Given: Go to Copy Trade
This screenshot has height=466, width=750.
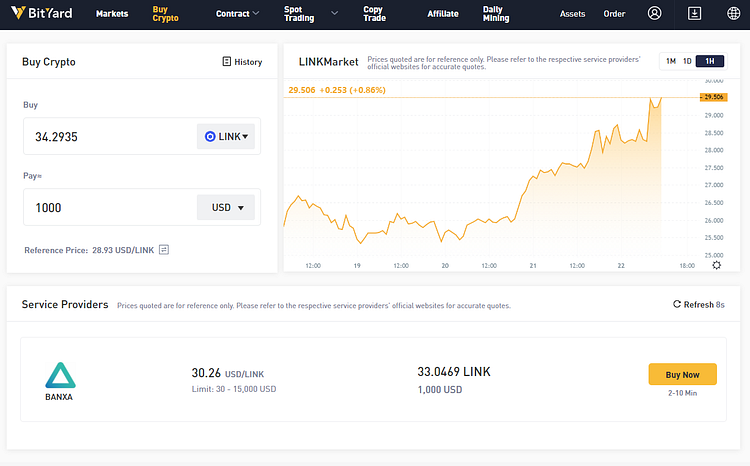Looking at the screenshot, I should 374,13.
